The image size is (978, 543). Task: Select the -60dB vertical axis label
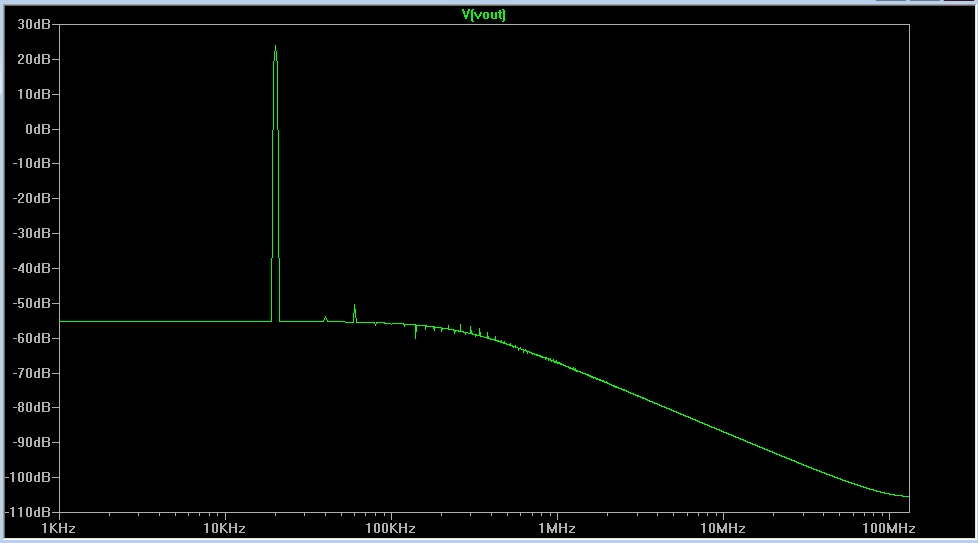coord(32,338)
